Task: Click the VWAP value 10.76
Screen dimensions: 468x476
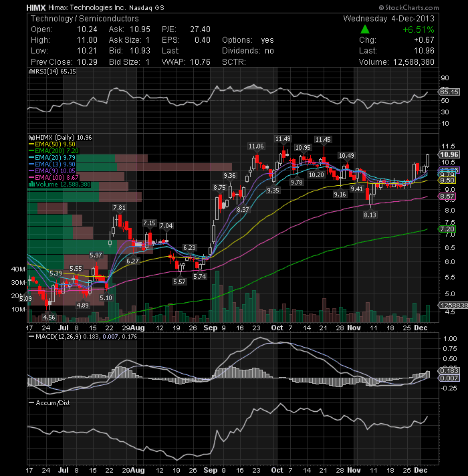Action: [201, 62]
